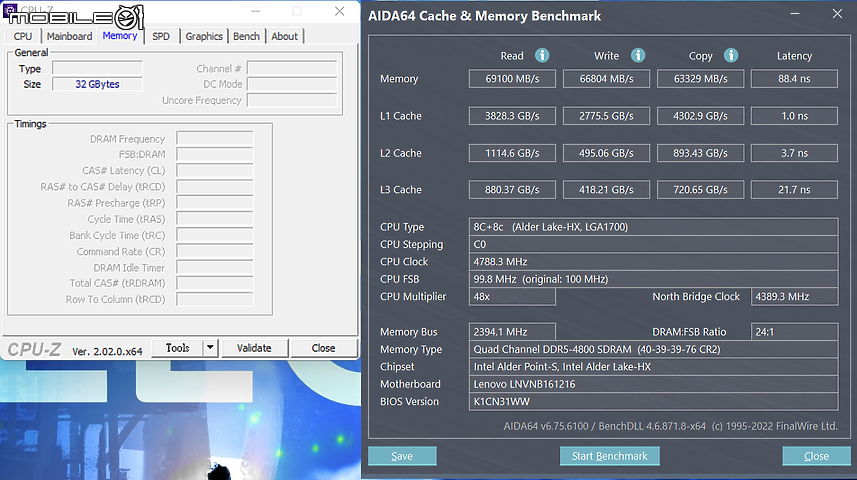Go to the About tab
The height and width of the screenshot is (480, 857).
pyautogui.click(x=285, y=36)
